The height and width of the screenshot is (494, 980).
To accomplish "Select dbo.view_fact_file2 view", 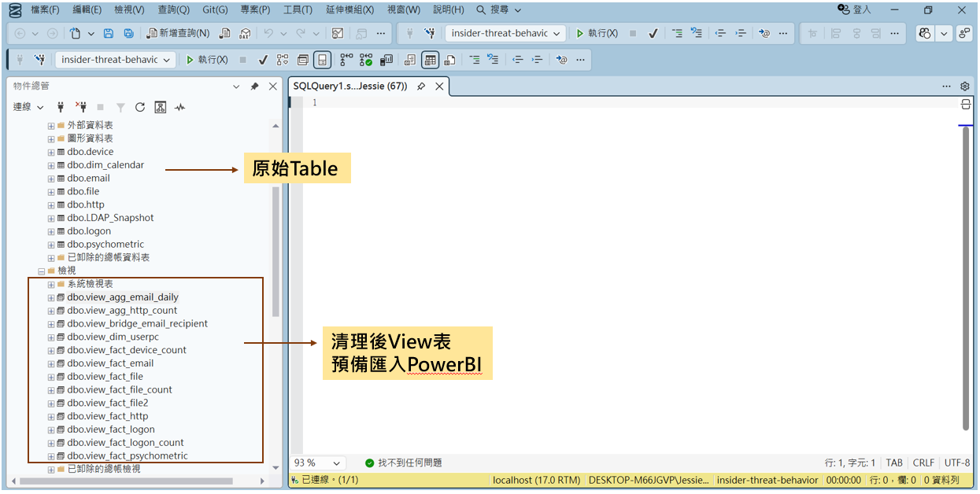I will 107,403.
